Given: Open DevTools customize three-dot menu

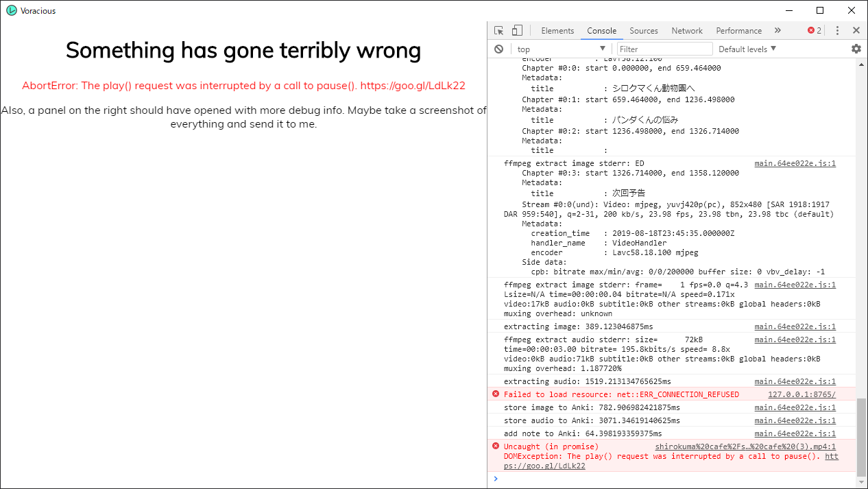Looking at the screenshot, I should 837,30.
